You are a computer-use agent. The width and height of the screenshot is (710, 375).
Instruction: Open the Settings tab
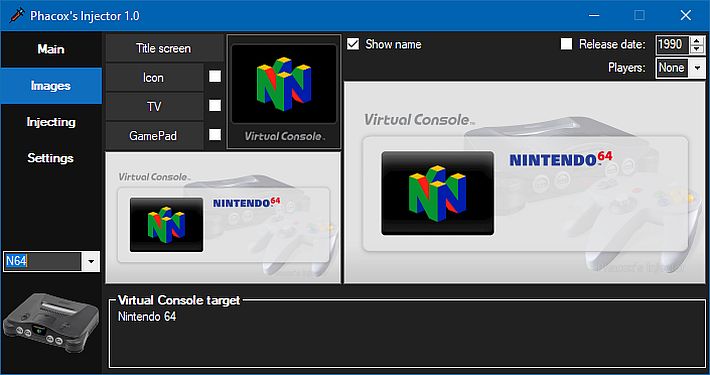click(x=51, y=158)
